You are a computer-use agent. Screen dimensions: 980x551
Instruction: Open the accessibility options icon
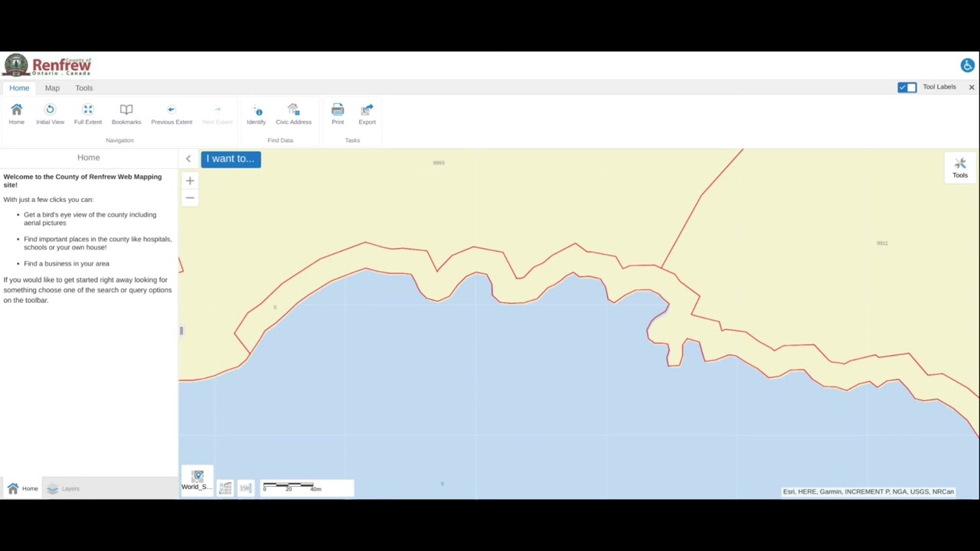click(x=968, y=66)
